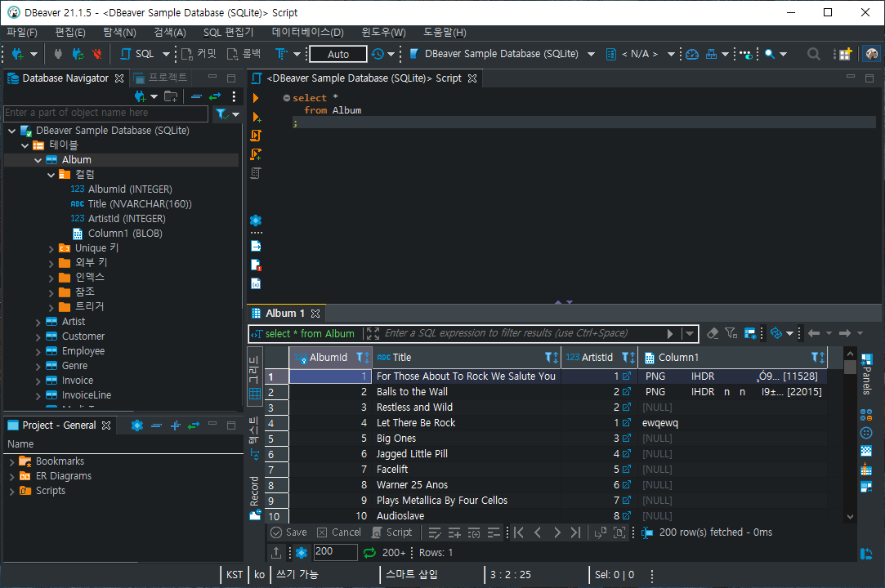885x588 pixels.
Task: Click the fetch size input showing 200
Action: coord(335,552)
